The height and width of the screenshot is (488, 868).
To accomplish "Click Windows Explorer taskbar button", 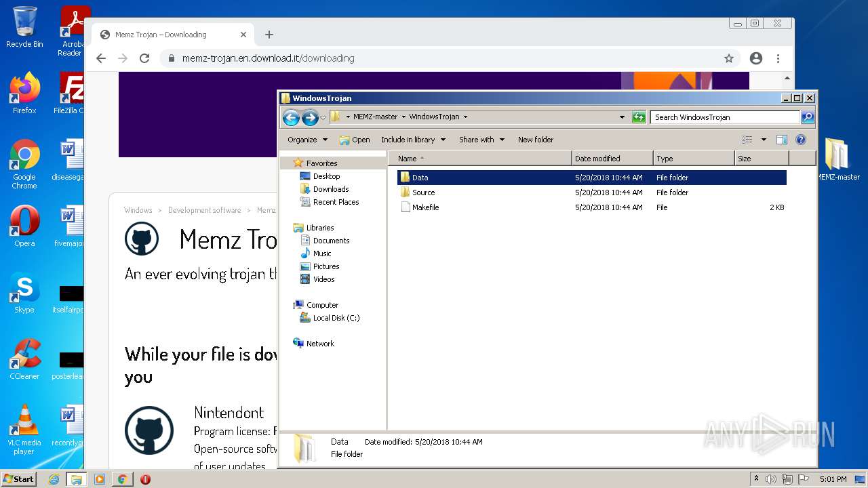I will point(76,479).
